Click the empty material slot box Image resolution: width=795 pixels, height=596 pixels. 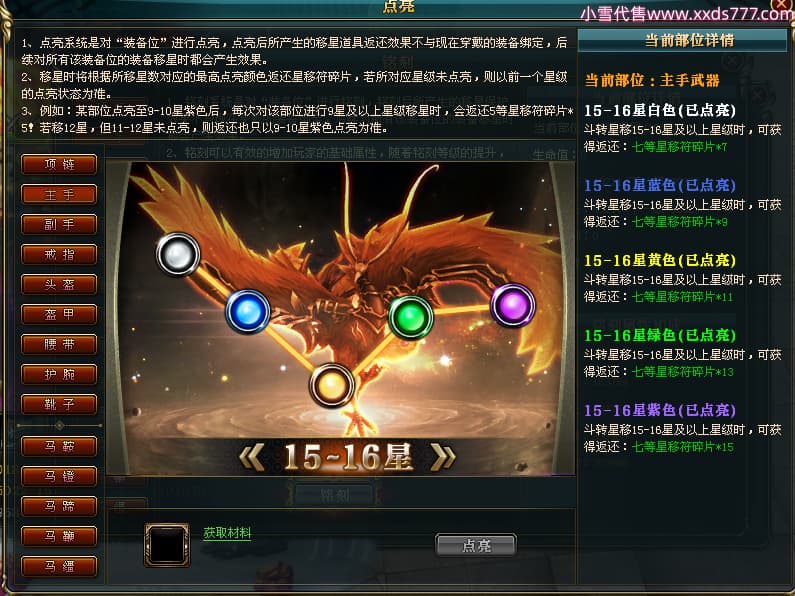coord(167,545)
